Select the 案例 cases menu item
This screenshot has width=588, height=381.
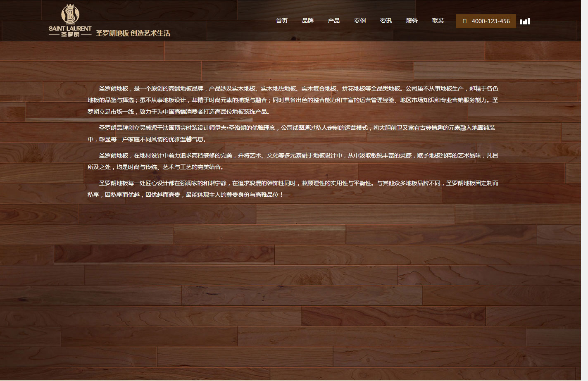[x=360, y=21]
